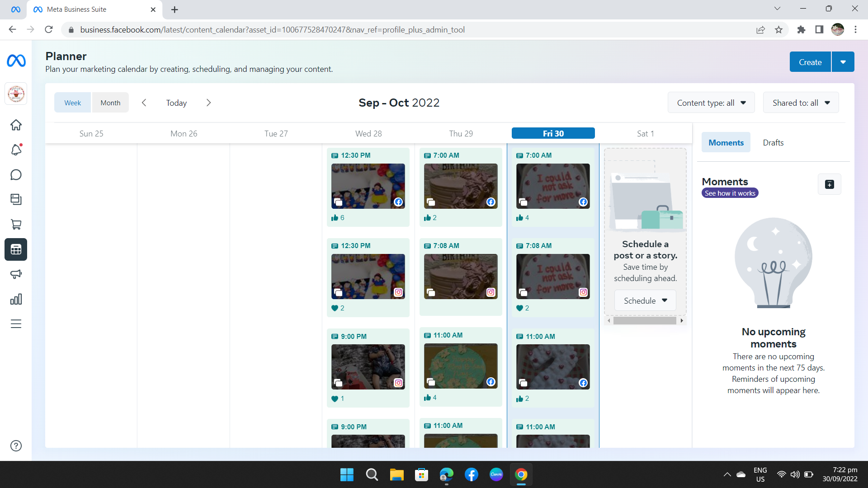Switch to Drafts tab

point(773,143)
